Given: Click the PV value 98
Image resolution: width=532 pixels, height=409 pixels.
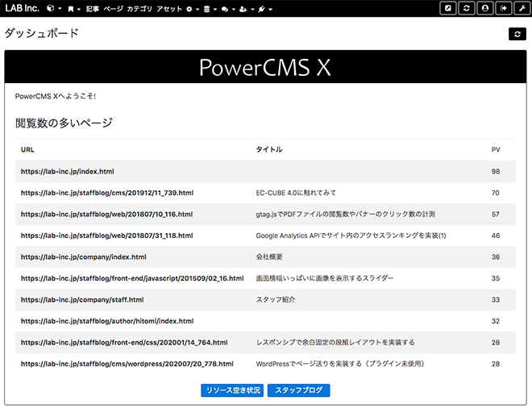Looking at the screenshot, I should point(496,171).
